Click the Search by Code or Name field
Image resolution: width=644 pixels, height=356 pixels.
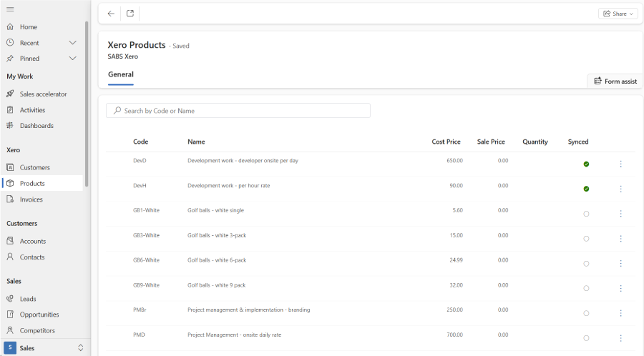[238, 110]
